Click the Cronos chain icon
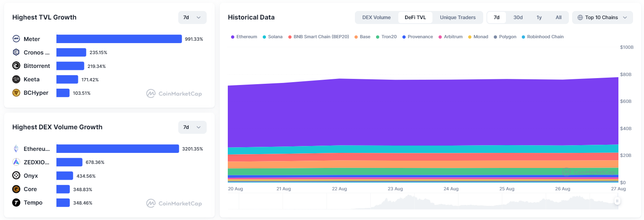Screen dimensions: 644x220 (16, 52)
